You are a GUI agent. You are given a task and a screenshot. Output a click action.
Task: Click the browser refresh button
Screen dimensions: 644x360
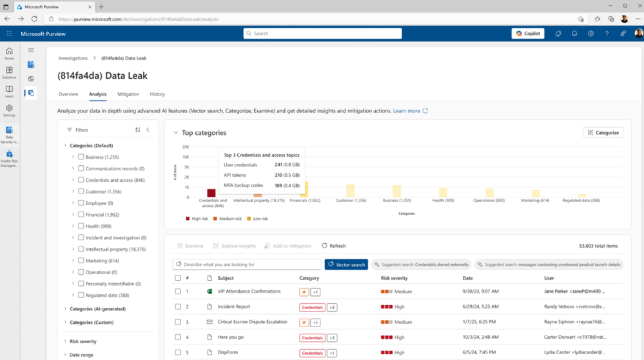tap(35, 19)
